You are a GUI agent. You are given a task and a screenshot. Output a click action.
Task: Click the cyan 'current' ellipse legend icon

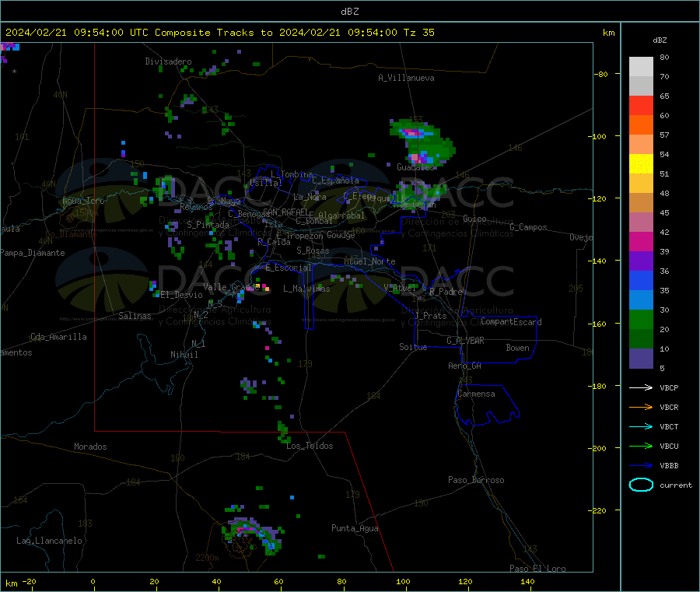pyautogui.click(x=641, y=485)
